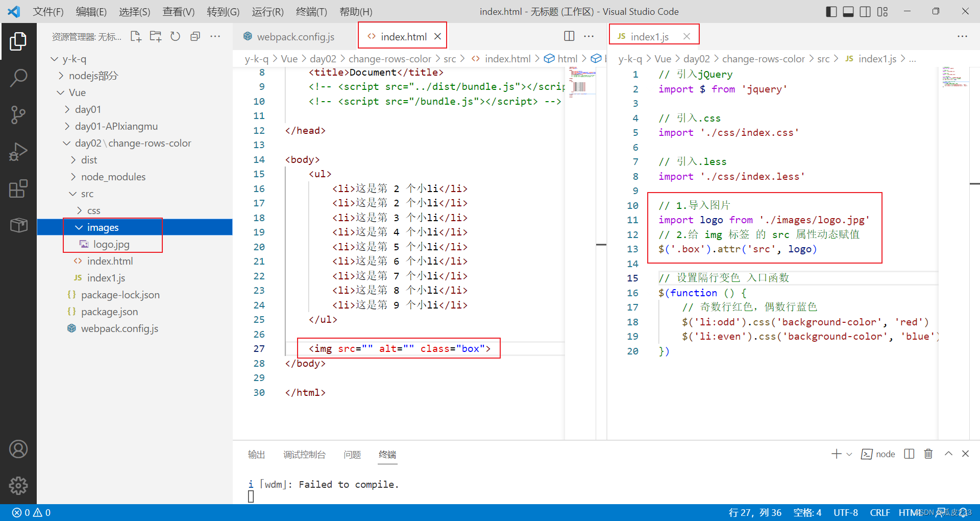The height and width of the screenshot is (521, 980).
Task: Open customize layout button in title bar
Action: click(883, 12)
